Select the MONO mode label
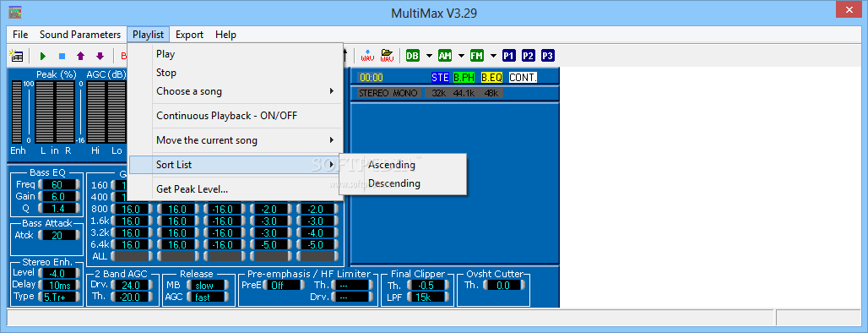 point(405,93)
